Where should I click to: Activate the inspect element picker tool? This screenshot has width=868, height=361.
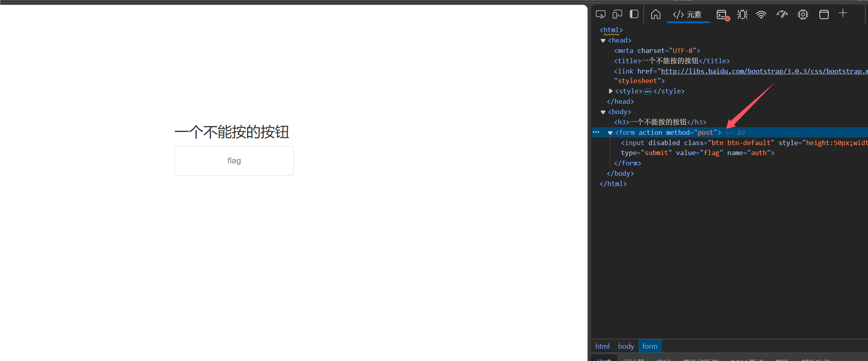[601, 15]
